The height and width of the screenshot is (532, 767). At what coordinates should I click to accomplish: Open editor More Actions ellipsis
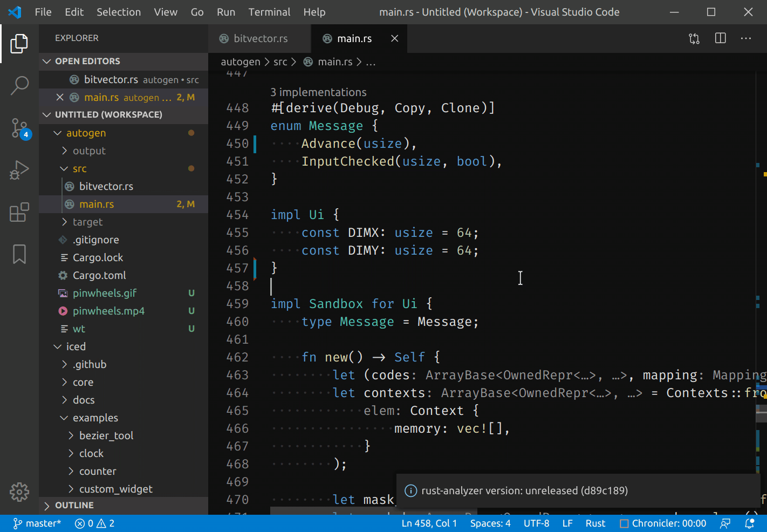tap(746, 38)
